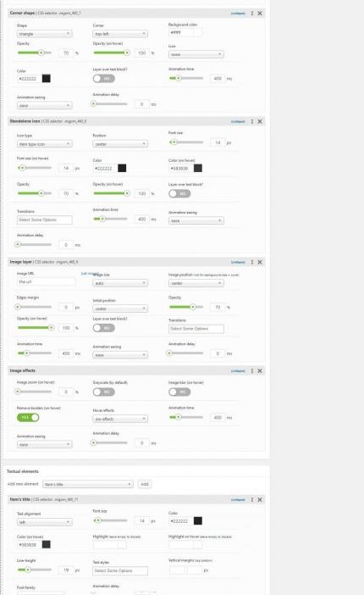Click the Highlight on hover color field
364x595 pixels.
(181, 545)
